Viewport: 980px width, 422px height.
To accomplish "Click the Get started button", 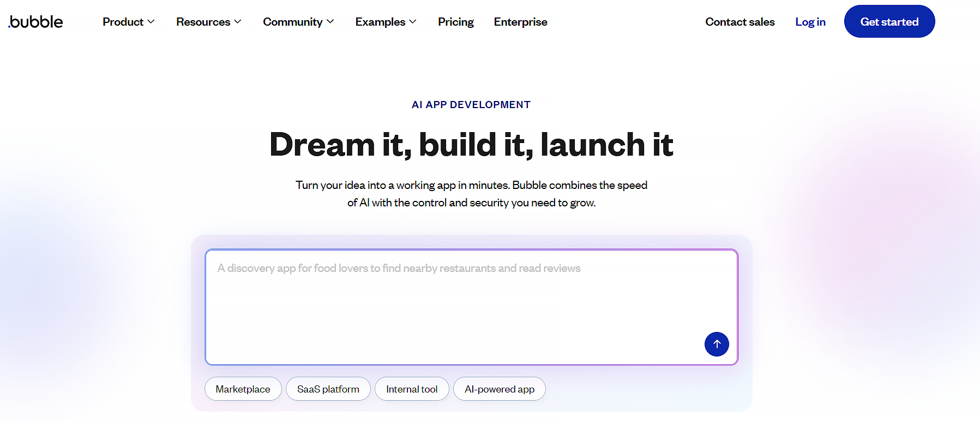I will pyautogui.click(x=889, y=21).
